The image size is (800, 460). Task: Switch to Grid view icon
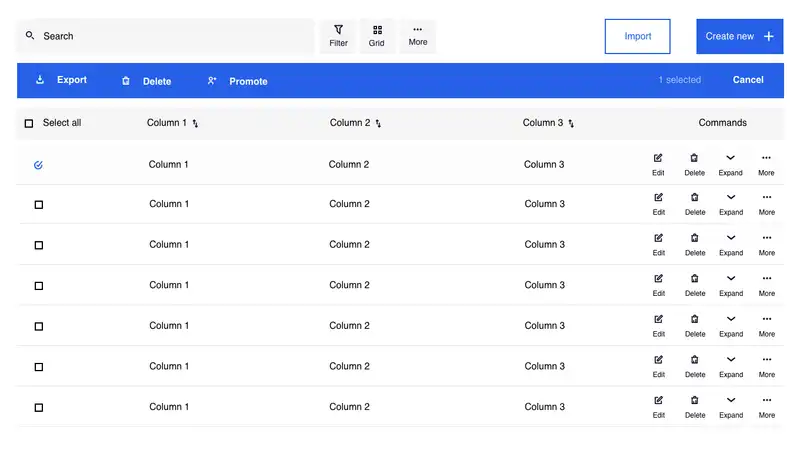pos(377,30)
